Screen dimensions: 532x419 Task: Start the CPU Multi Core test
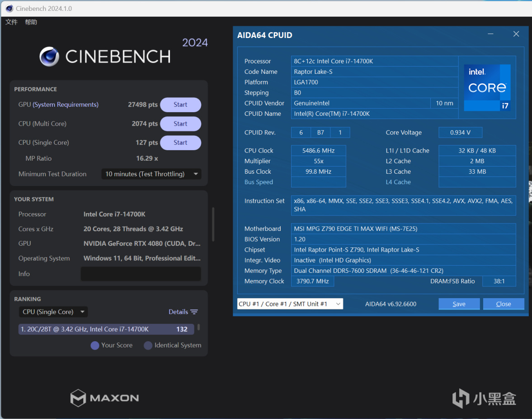[x=180, y=124]
